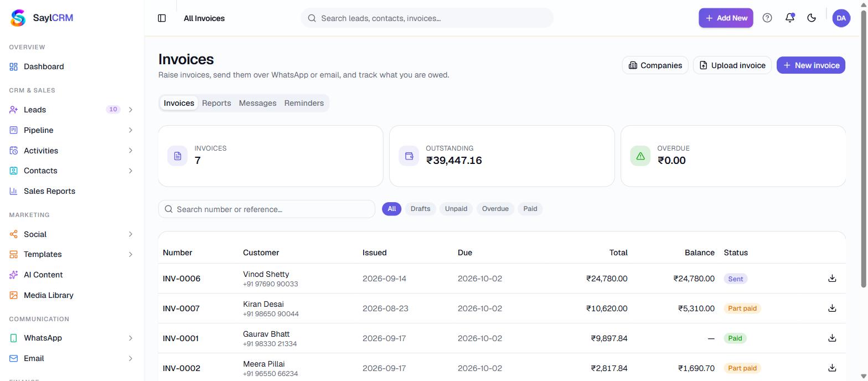Open Leads in the sidebar
Viewport: 868px width, 381px height.
point(72,110)
